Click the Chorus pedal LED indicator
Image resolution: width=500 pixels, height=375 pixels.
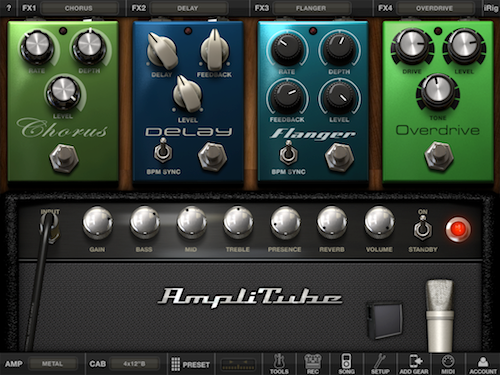click(x=63, y=31)
